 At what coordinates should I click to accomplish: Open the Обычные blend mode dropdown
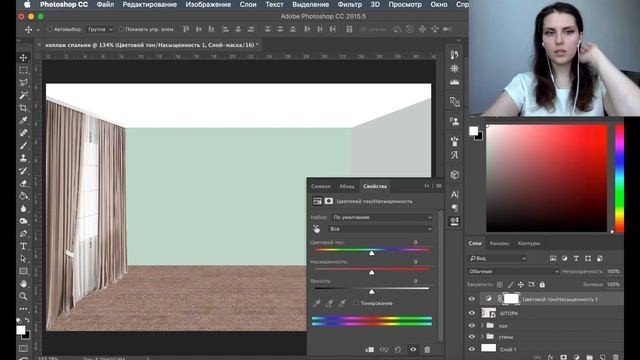513,271
